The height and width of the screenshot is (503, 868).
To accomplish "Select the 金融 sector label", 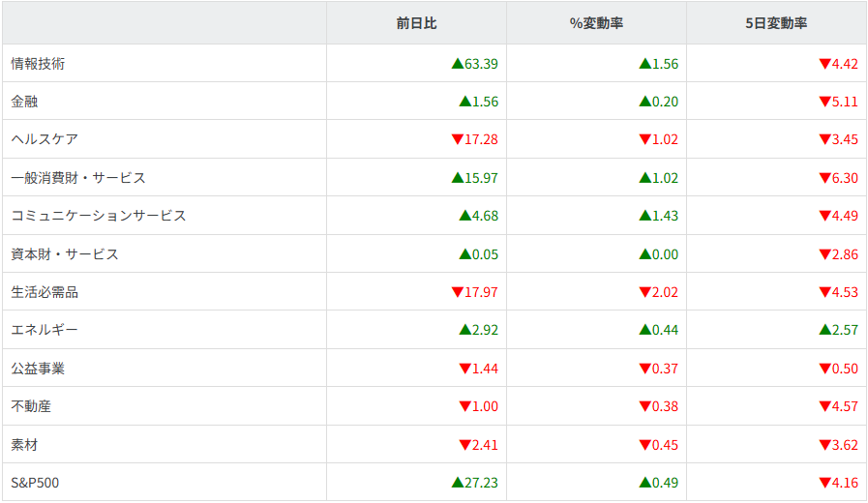I will tap(24, 102).
